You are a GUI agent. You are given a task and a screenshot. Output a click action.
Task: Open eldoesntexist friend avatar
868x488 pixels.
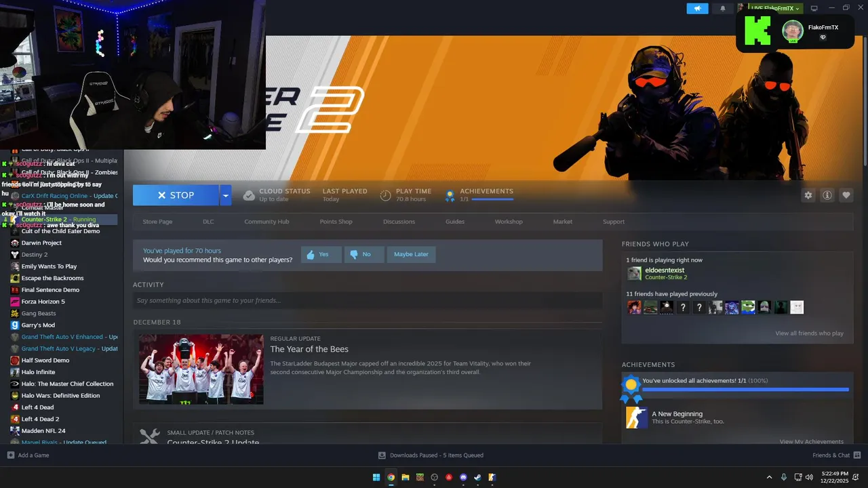coord(634,273)
